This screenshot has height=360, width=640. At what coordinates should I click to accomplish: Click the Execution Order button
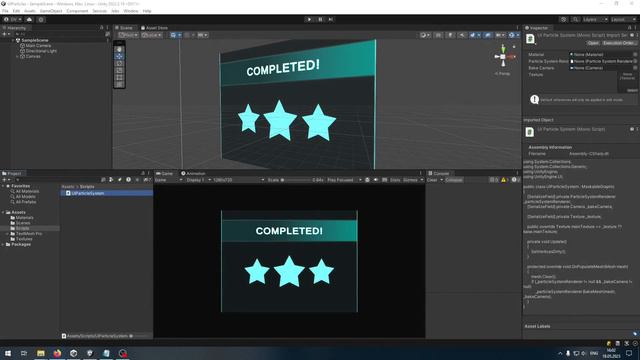[x=619, y=43]
